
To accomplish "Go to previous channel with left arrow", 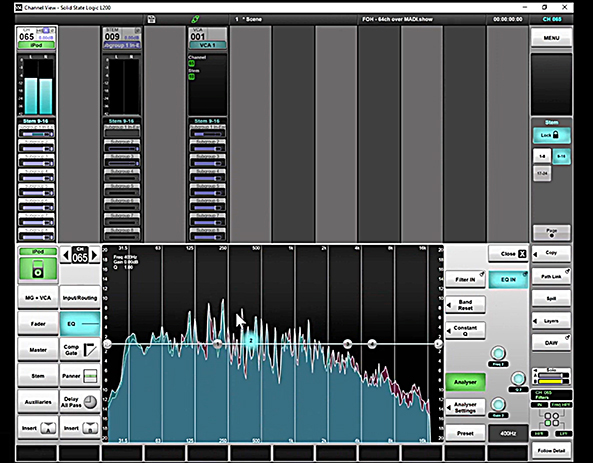I will pyautogui.click(x=66, y=256).
